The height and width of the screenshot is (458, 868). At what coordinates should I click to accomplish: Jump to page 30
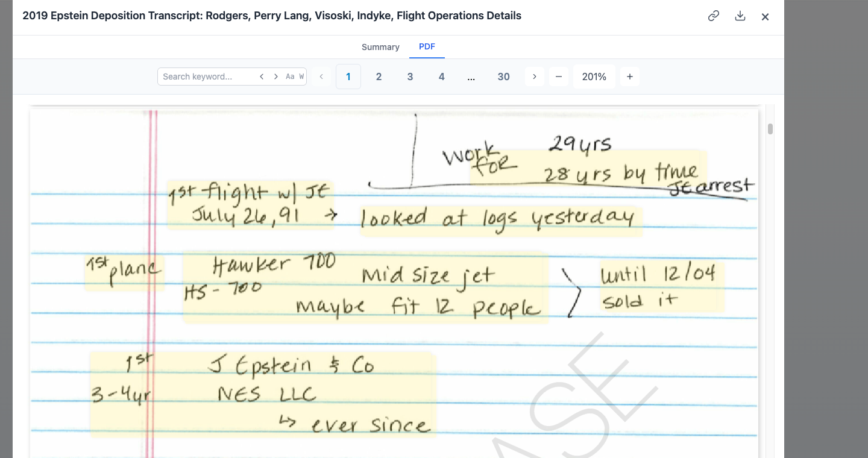[504, 77]
